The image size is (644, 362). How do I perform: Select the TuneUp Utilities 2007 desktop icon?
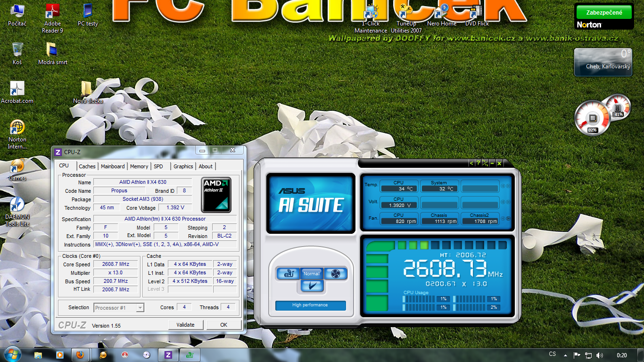pos(406,18)
